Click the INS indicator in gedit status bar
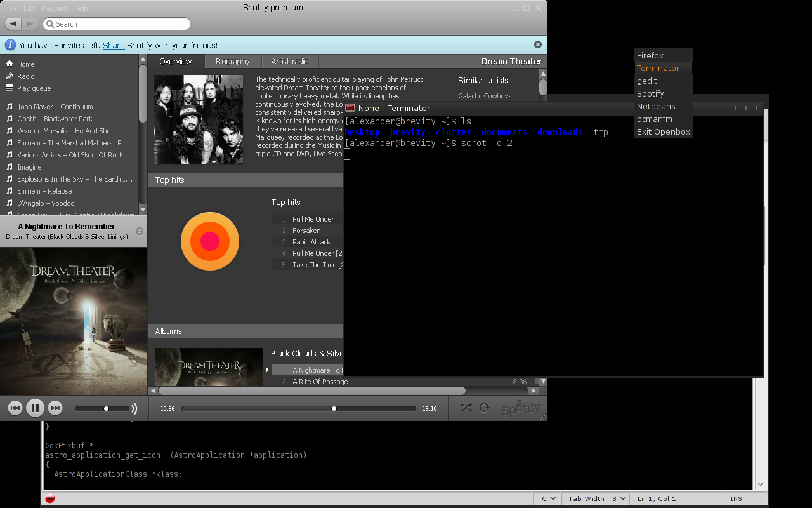 pos(736,498)
